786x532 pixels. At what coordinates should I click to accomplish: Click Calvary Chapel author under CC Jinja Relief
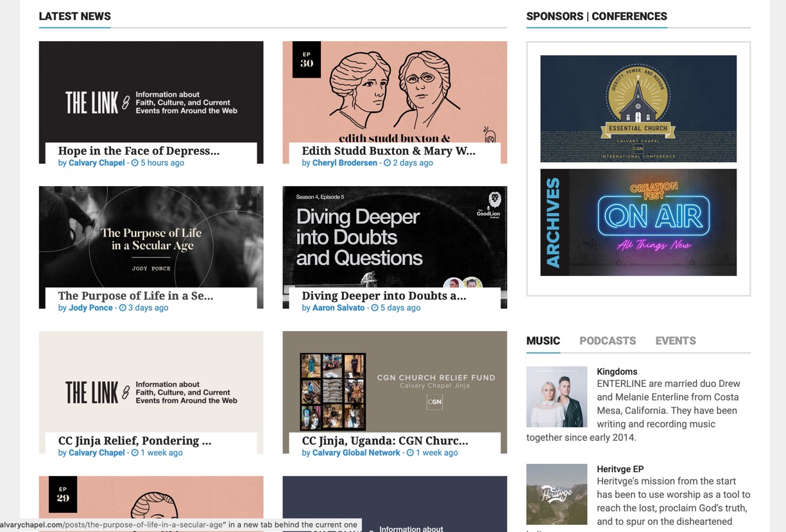point(97,453)
